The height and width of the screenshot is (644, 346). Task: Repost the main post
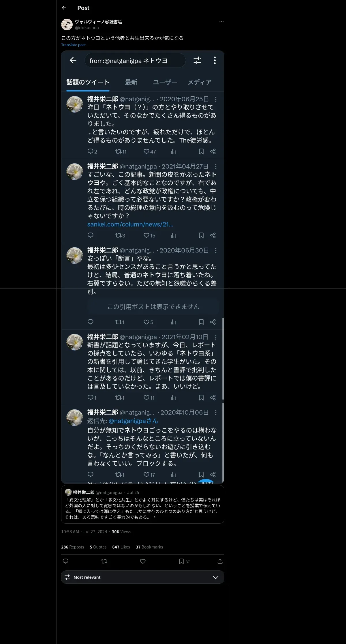[104, 561]
